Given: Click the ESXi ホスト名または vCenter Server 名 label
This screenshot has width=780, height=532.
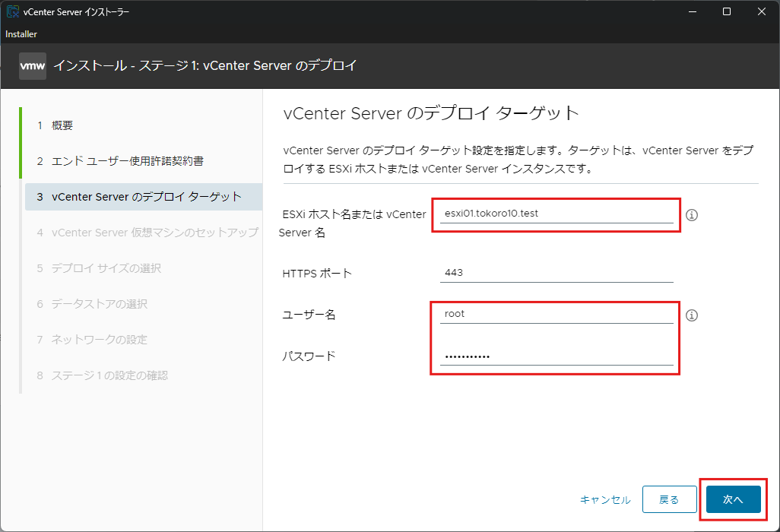Looking at the screenshot, I should coord(352,223).
